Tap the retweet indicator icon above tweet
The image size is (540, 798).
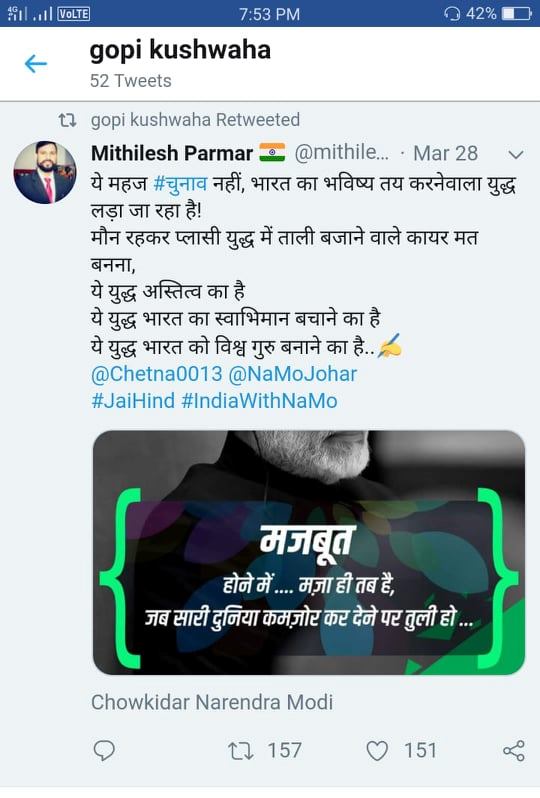(67, 120)
